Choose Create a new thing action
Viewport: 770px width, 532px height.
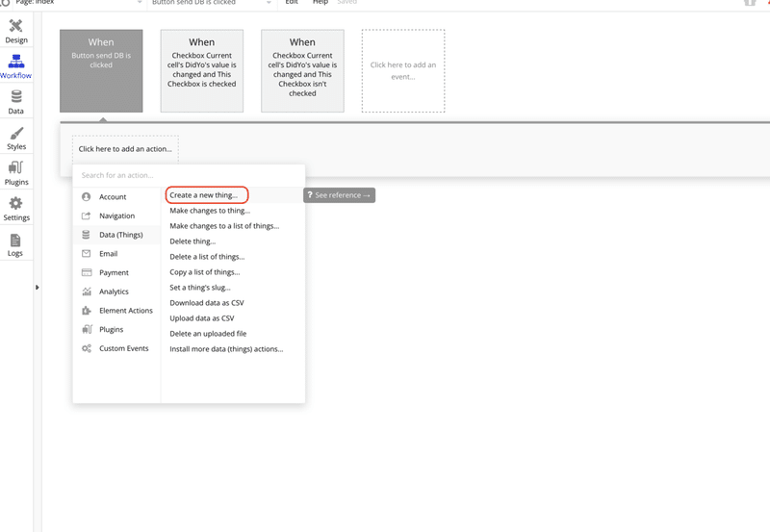click(204, 195)
